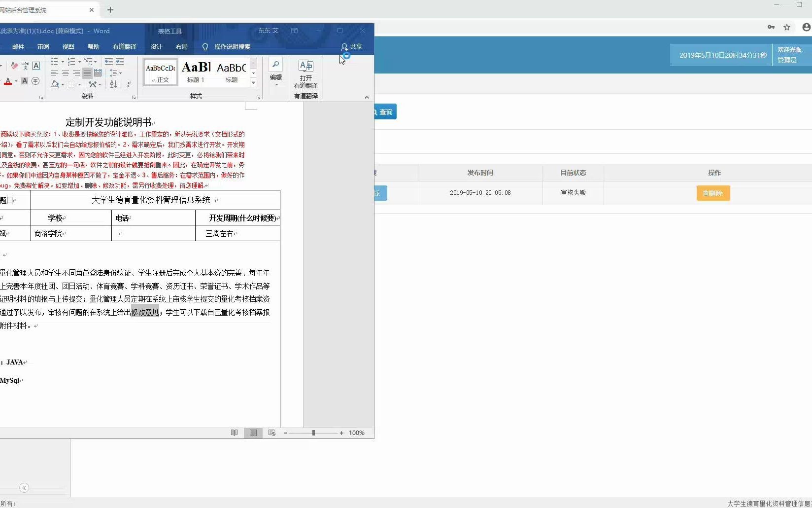Open the 审阅 ribbon tab
This screenshot has height=508, width=812.
click(43, 47)
